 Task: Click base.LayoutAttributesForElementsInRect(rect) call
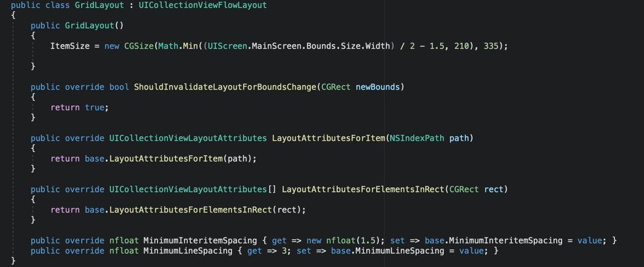click(193, 210)
